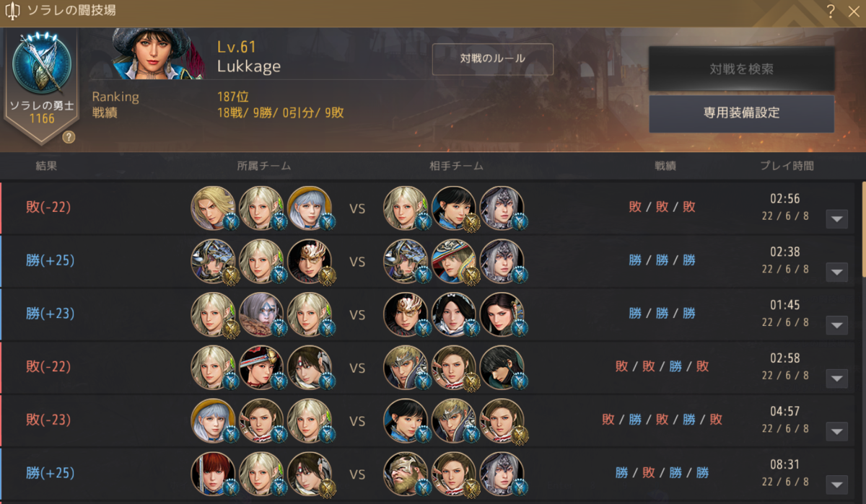Open the 専用装備設定 equipment settings
Screen dimensions: 866x504
(741, 113)
